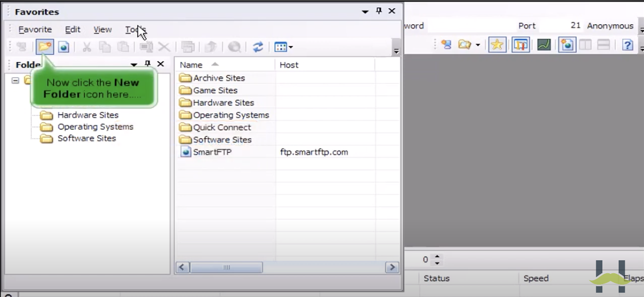Click the new connection icon in main toolbar
The image size is (644, 297).
(x=446, y=44)
